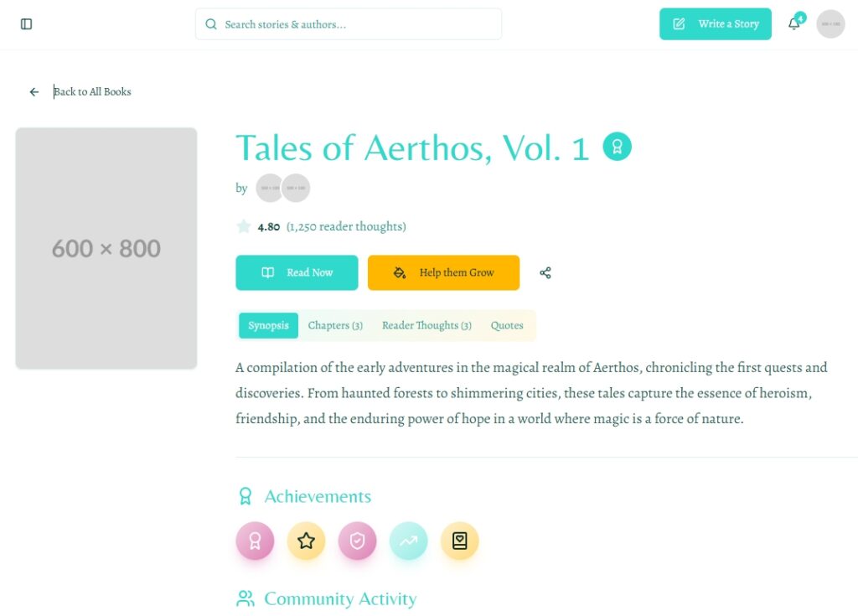858x616 pixels.
Task: Click the Write a Story button
Action: coord(715,24)
